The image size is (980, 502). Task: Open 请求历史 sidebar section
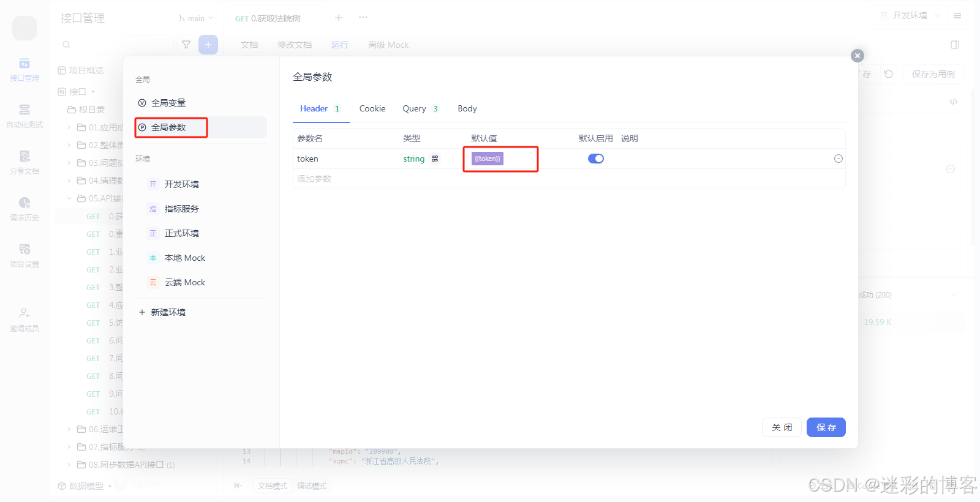pos(24,209)
